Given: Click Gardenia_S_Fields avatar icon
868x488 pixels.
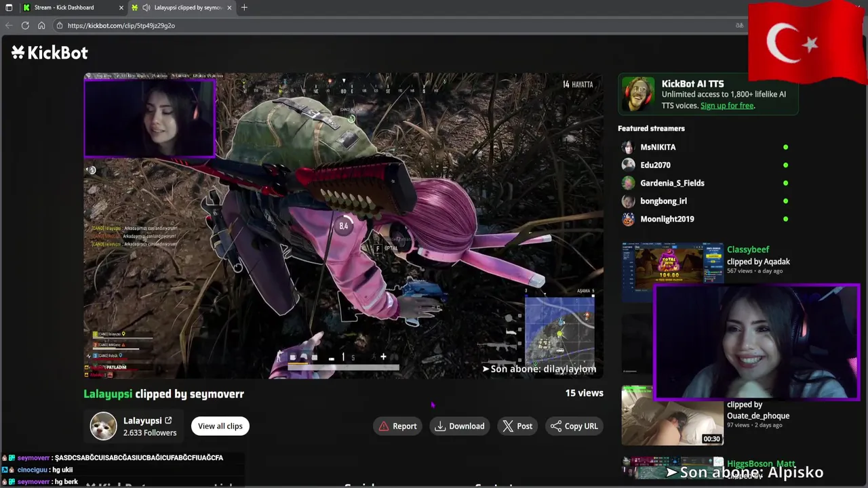Looking at the screenshot, I should pos(628,183).
